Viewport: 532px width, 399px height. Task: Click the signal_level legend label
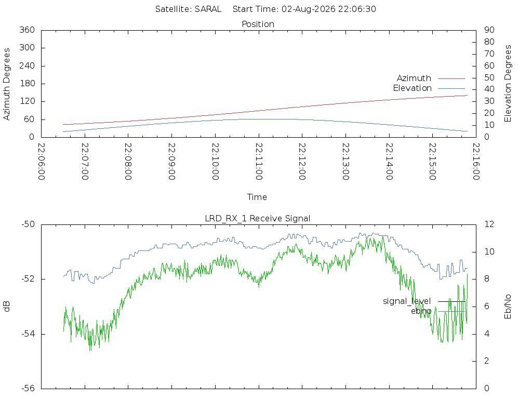(407, 301)
